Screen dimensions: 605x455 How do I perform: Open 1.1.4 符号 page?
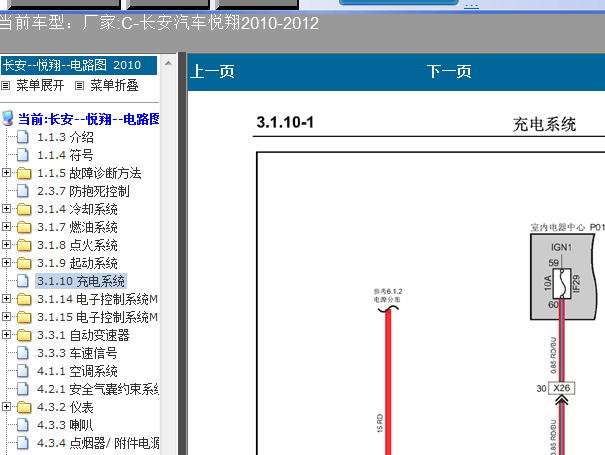tap(65, 155)
